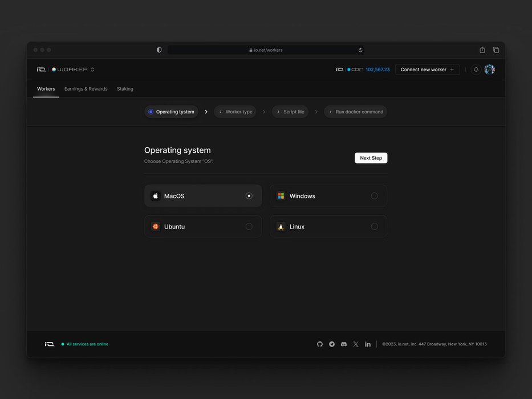
Task: Open the Staking tab
Action: point(125,89)
